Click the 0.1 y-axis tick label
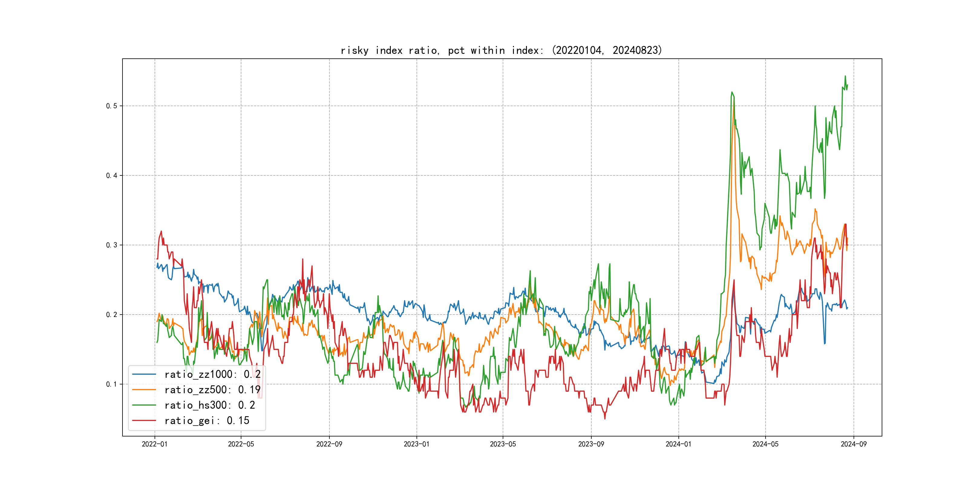The height and width of the screenshot is (490, 980). 112,384
